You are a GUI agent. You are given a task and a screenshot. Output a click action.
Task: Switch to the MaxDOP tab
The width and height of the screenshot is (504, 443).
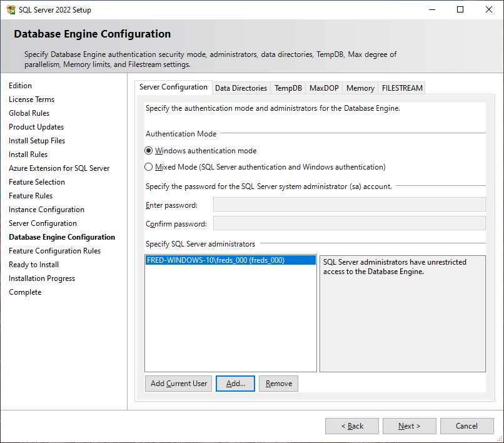(x=323, y=88)
